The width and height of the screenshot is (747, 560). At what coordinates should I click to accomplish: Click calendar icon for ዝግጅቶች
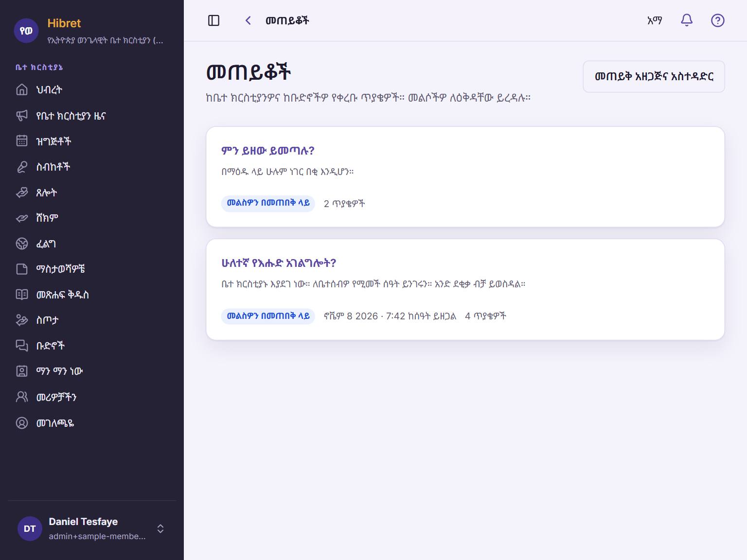click(22, 140)
